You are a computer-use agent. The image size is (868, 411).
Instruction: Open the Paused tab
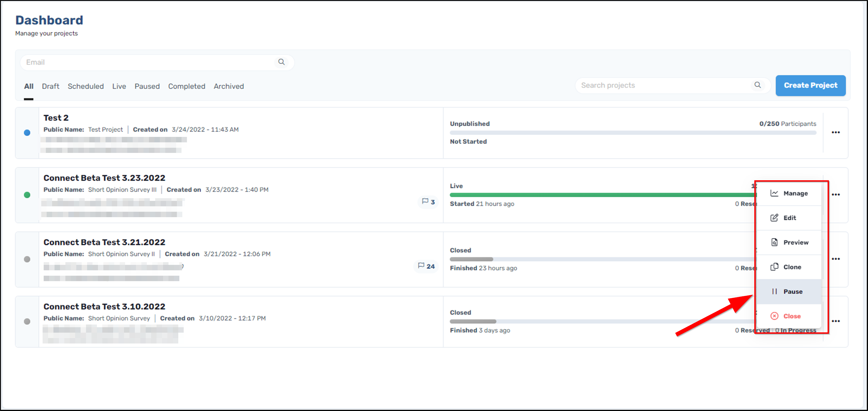147,86
